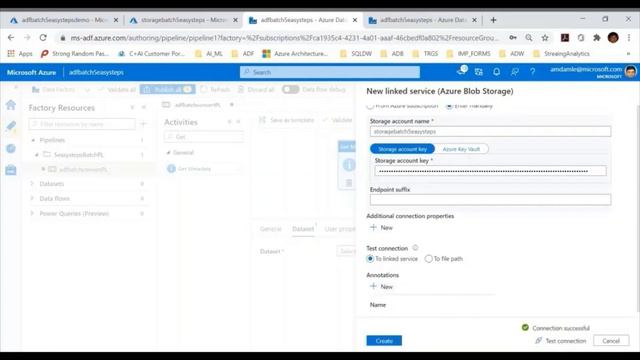This screenshot has width=640, height=360.
Task: Click the browser zoom magnifier icon
Action: coord(529,38)
